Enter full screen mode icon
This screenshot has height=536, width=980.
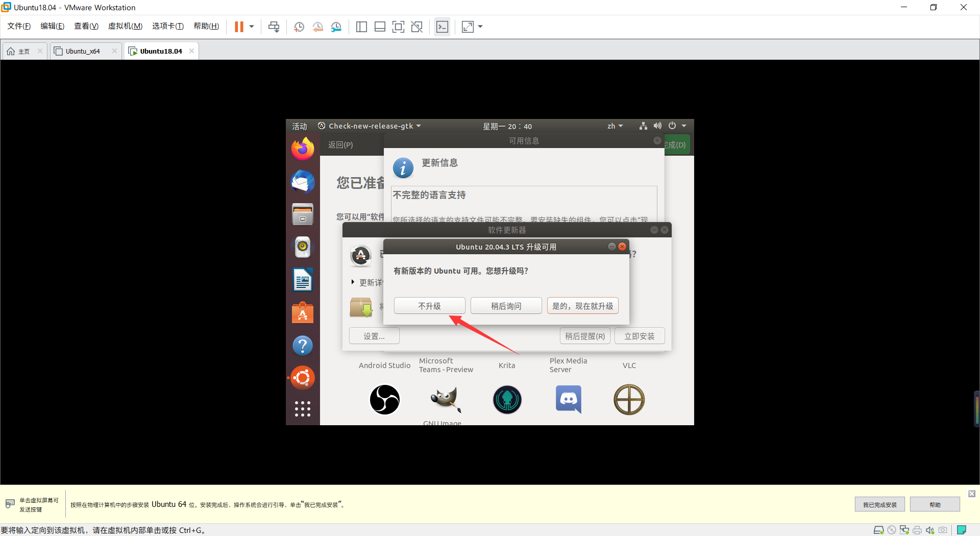[398, 27]
